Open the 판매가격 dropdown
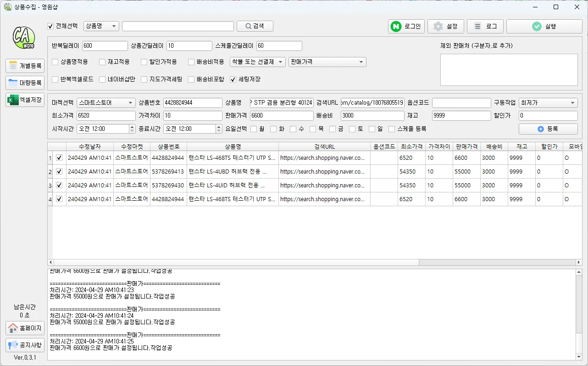Image resolution: width=588 pixels, height=366 pixels. pos(327,62)
